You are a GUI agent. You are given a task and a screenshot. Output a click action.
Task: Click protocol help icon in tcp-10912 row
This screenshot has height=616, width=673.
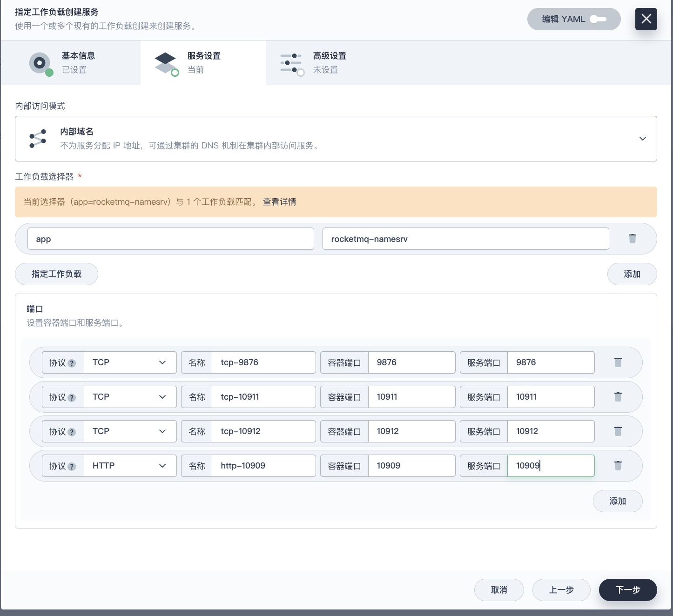pyautogui.click(x=72, y=432)
